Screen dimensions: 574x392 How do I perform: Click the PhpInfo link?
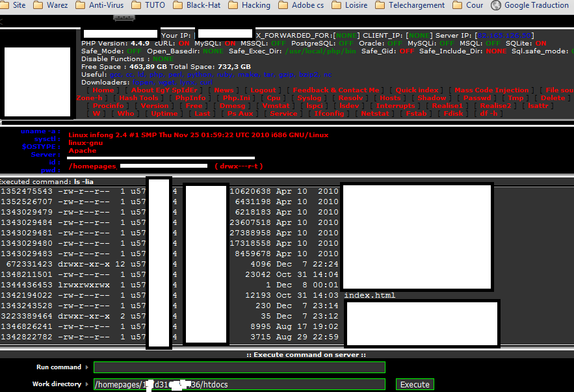[x=190, y=98]
